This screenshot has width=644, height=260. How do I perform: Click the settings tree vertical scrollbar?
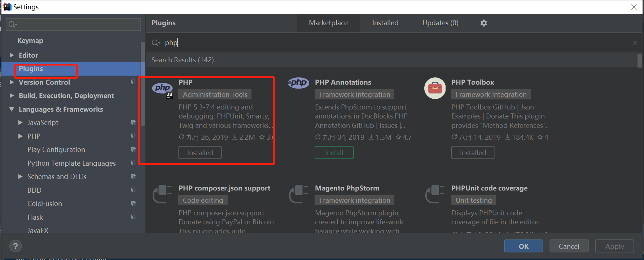click(143, 85)
